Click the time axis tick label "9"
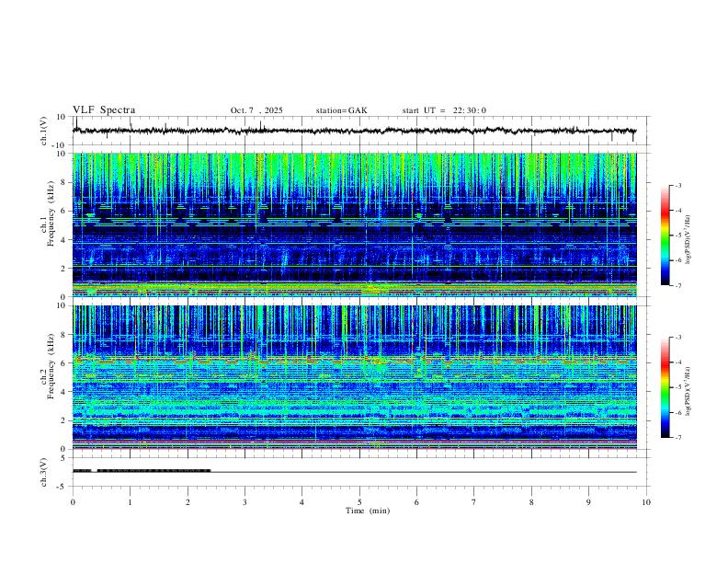728x563 pixels. click(588, 502)
